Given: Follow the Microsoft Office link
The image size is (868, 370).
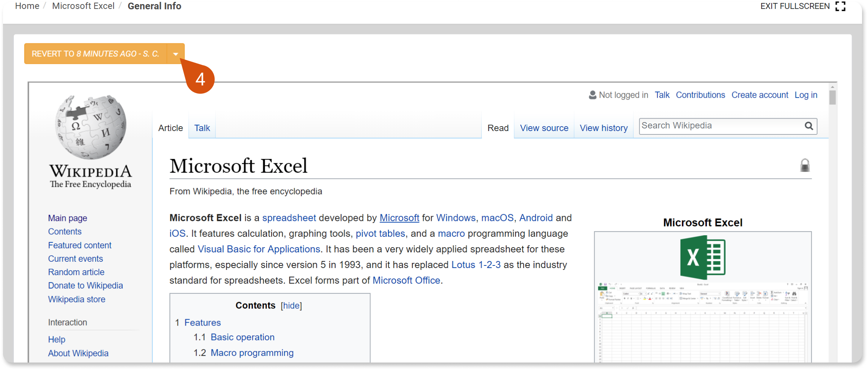Looking at the screenshot, I should [406, 281].
